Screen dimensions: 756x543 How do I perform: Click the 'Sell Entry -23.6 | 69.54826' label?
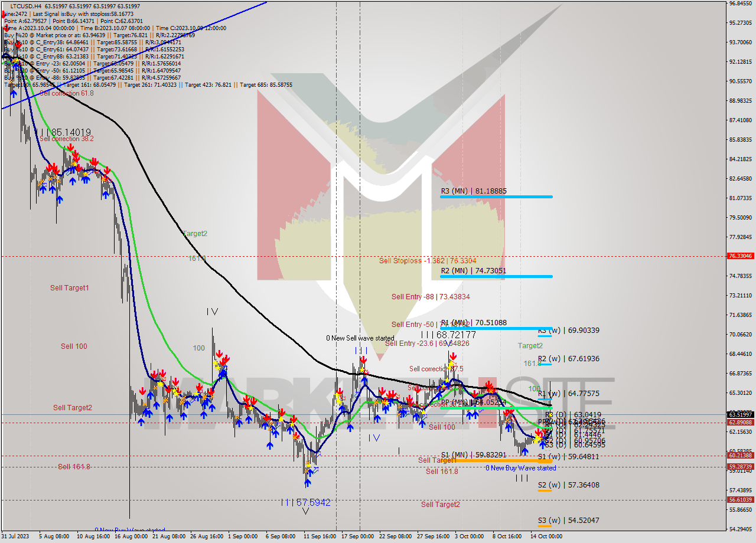[x=428, y=344]
